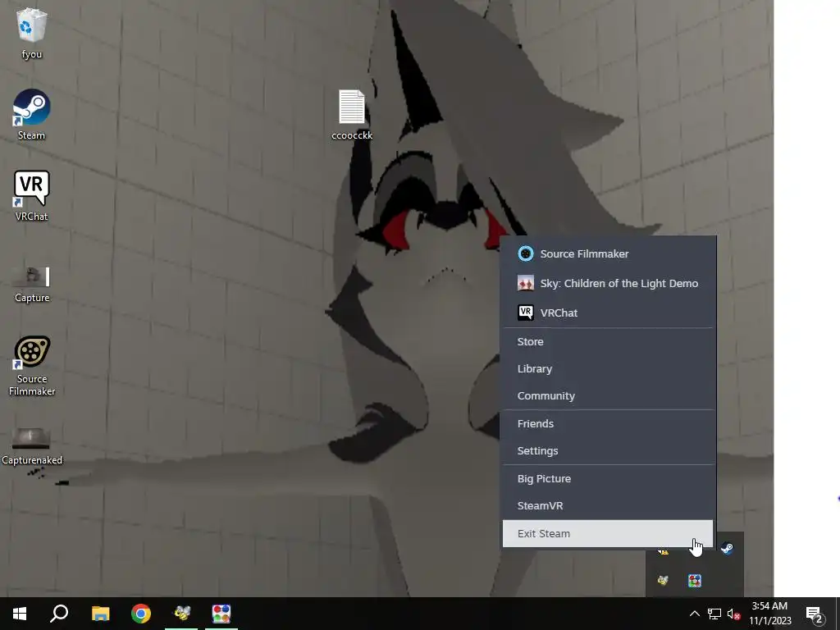Select the VRChat desktop shortcut

(32, 196)
